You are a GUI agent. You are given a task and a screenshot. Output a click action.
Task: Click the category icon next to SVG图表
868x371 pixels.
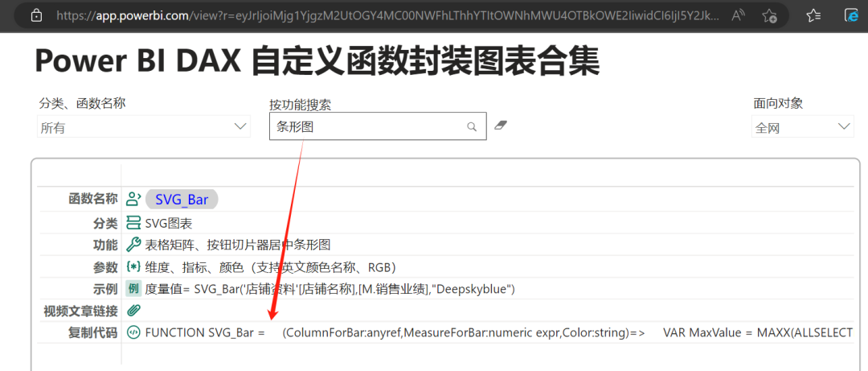pyautogui.click(x=133, y=224)
